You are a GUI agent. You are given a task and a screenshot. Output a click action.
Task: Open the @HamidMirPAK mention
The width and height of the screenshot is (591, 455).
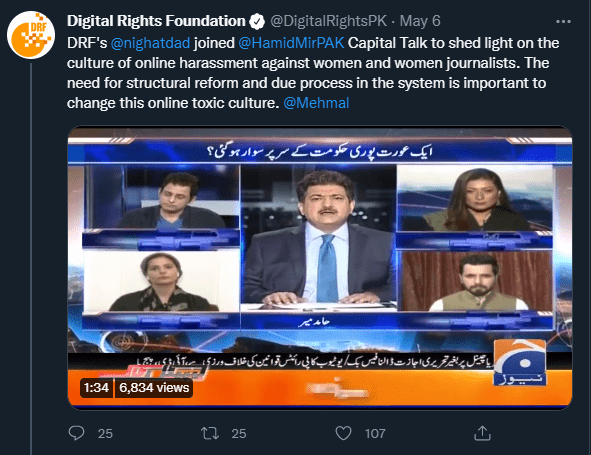[291, 43]
